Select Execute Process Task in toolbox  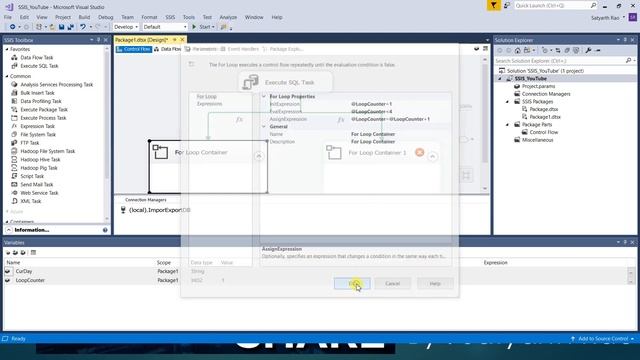click(x=43, y=118)
